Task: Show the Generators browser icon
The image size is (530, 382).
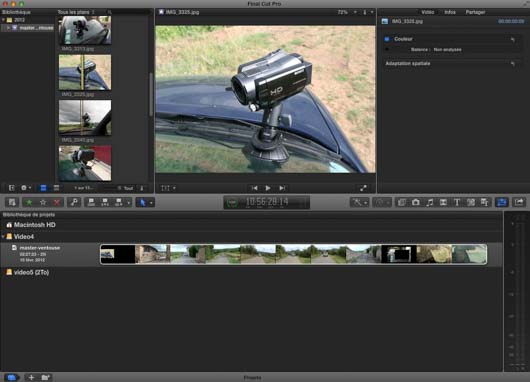Action: coord(471,202)
